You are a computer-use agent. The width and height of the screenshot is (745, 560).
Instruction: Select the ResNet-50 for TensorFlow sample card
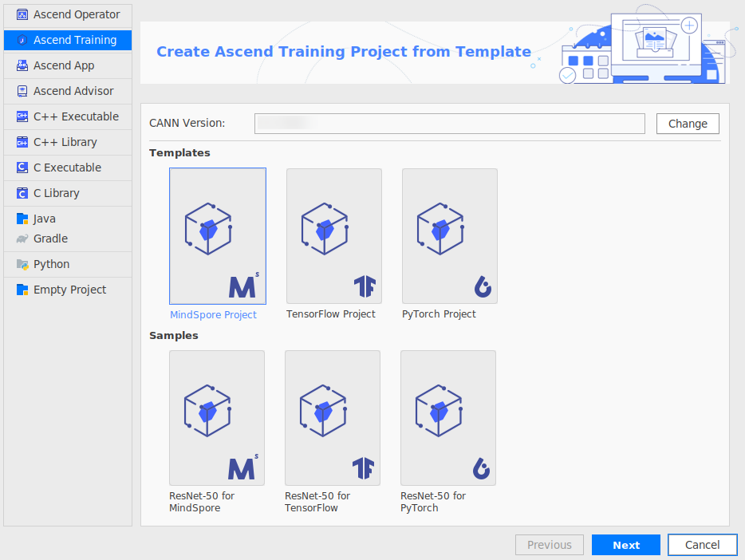tap(333, 418)
